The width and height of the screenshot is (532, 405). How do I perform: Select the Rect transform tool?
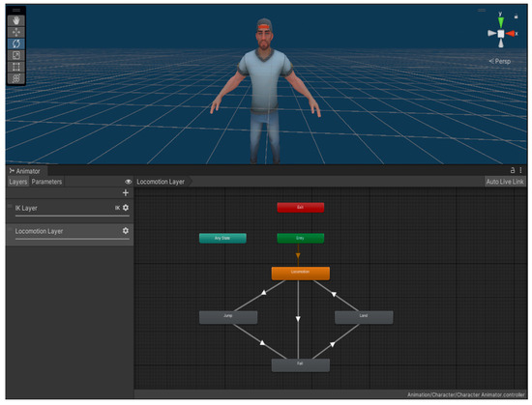tap(16, 67)
